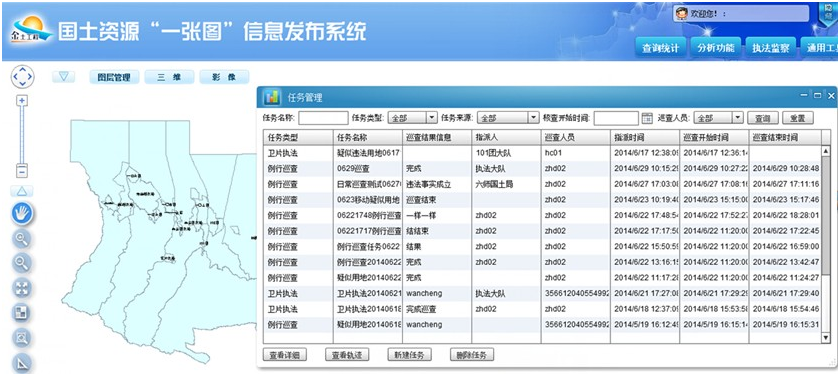The height and width of the screenshot is (376, 840).
Task: Select the measure triangle ruler tool
Action: click(x=22, y=364)
